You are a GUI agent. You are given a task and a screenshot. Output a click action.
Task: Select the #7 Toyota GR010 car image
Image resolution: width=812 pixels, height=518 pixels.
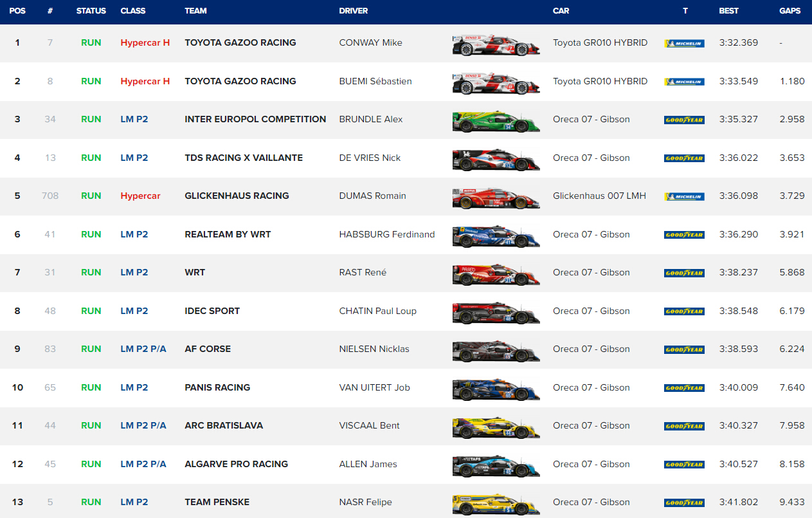coord(496,46)
